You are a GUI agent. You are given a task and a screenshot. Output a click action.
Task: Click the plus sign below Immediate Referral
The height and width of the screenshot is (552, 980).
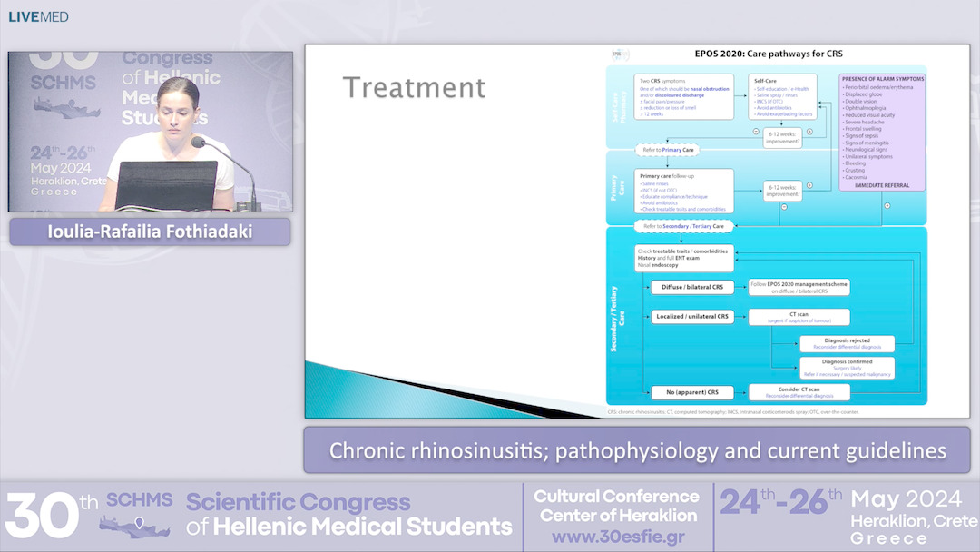tap(887, 206)
